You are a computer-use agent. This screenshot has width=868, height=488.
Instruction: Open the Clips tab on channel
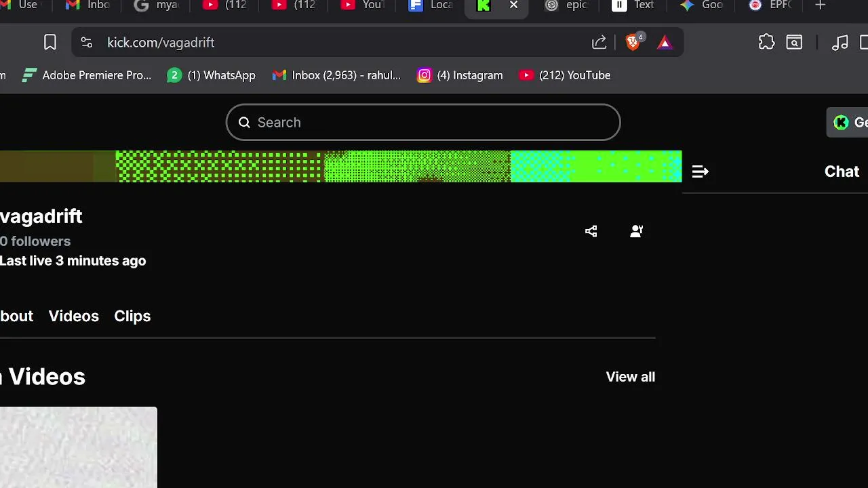[x=132, y=316]
